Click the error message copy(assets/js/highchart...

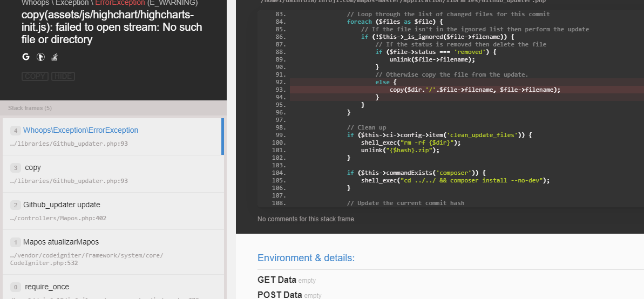click(x=112, y=27)
